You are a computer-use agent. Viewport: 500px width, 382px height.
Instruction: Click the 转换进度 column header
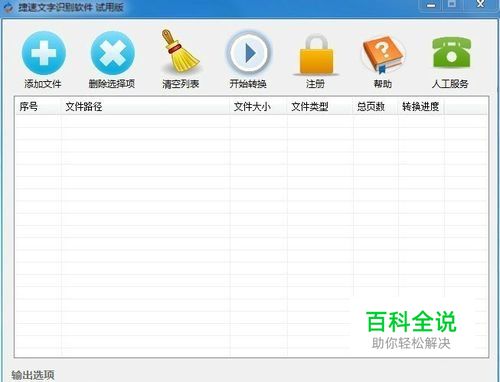click(x=421, y=107)
